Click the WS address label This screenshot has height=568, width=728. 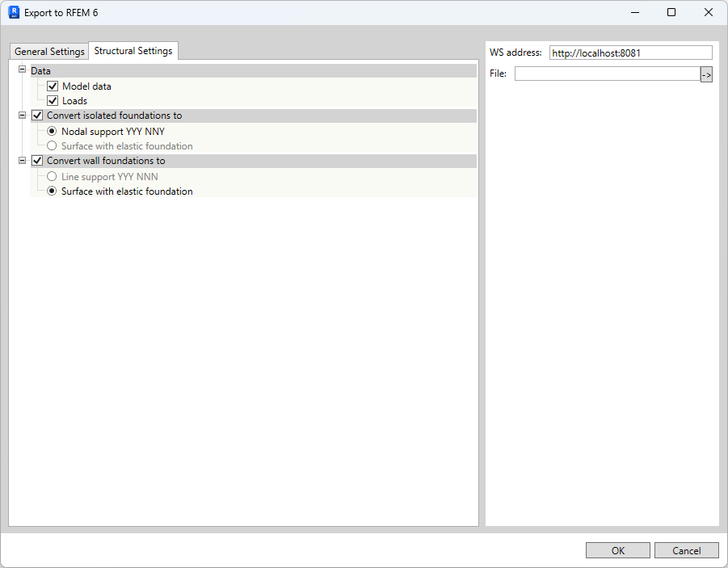pos(515,53)
